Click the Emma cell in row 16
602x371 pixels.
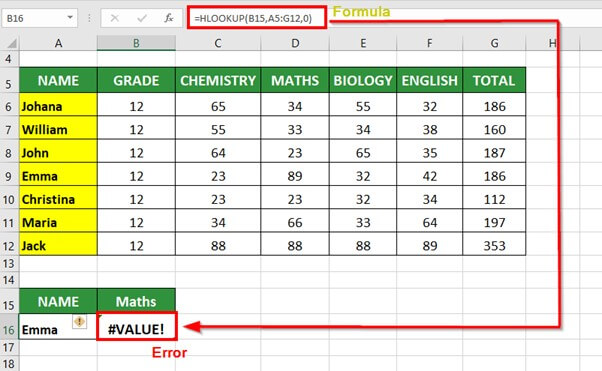[x=58, y=326]
